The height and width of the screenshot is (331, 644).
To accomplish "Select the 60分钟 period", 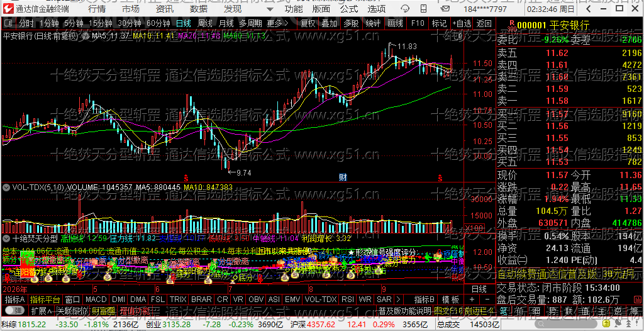I will [158, 23].
